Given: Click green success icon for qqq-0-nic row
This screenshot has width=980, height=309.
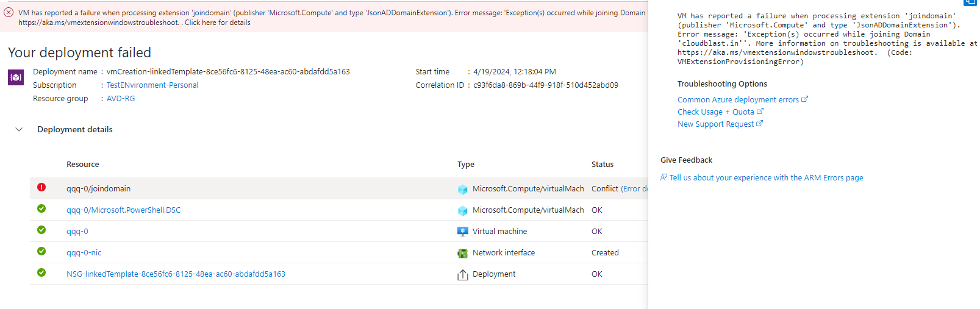Looking at the screenshot, I should click(x=41, y=251).
